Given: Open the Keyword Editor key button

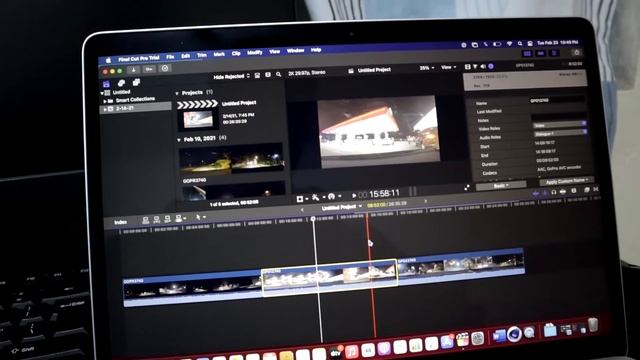Looking at the screenshot, I should coord(149,69).
